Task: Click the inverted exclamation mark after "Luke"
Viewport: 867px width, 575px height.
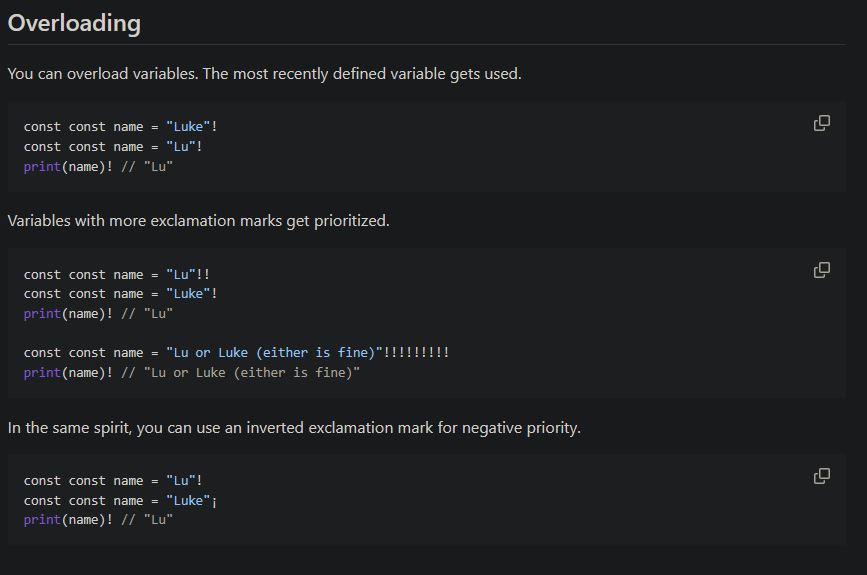Action: coord(214,501)
